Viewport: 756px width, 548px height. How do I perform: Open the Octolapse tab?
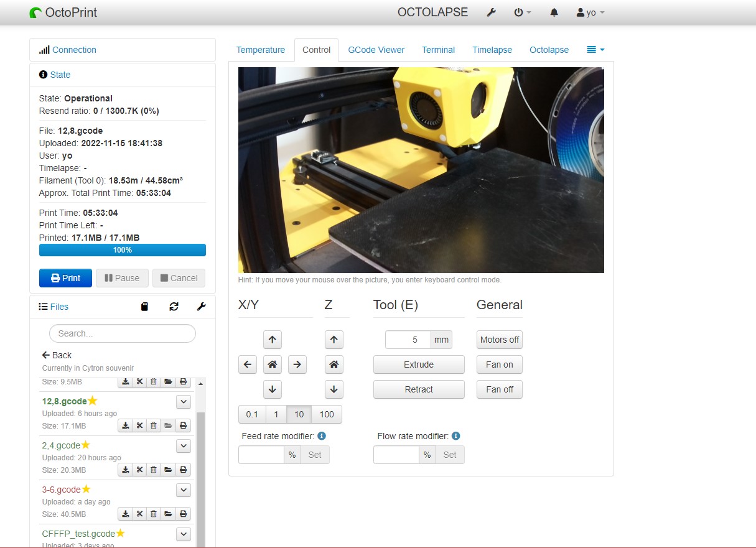click(x=549, y=49)
